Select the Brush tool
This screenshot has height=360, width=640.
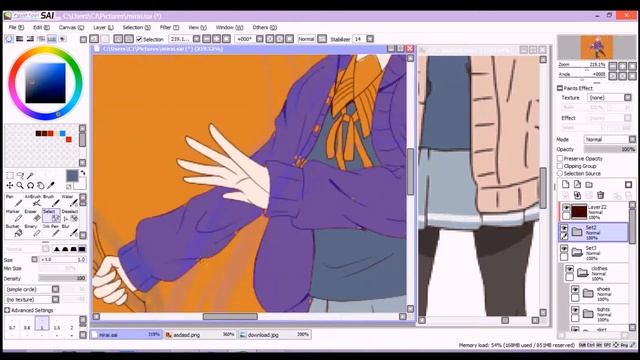(51, 201)
